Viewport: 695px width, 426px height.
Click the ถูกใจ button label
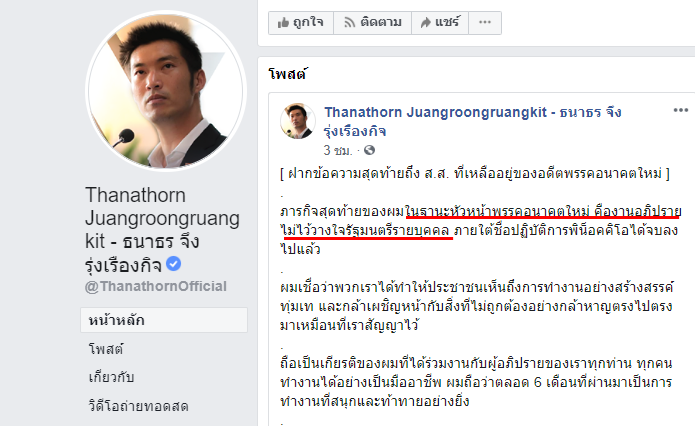pyautogui.click(x=308, y=22)
